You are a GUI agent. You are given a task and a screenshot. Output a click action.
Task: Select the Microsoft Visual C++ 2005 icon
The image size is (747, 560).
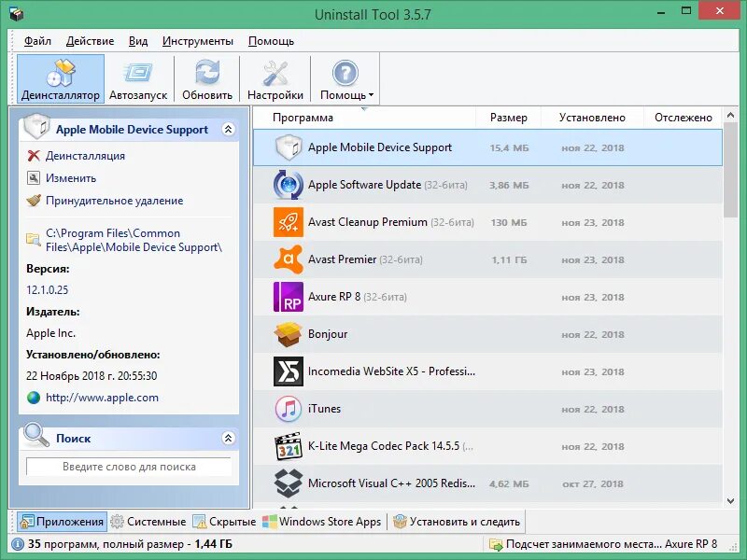(289, 483)
